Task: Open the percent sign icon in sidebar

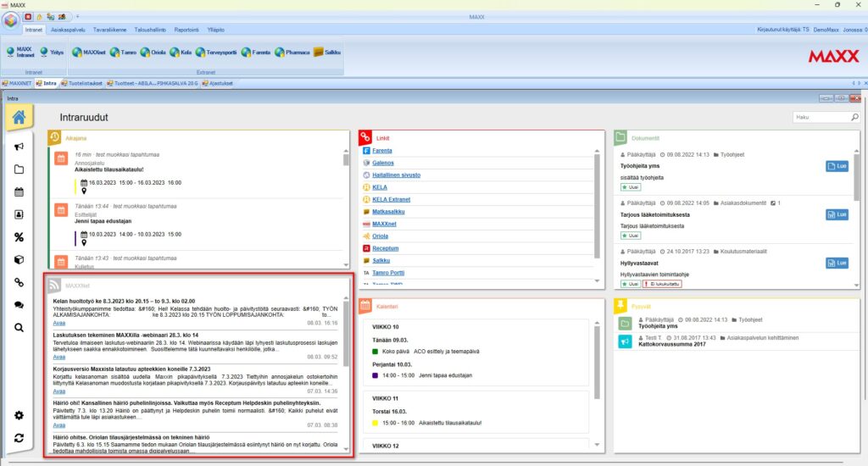Action: [19, 237]
